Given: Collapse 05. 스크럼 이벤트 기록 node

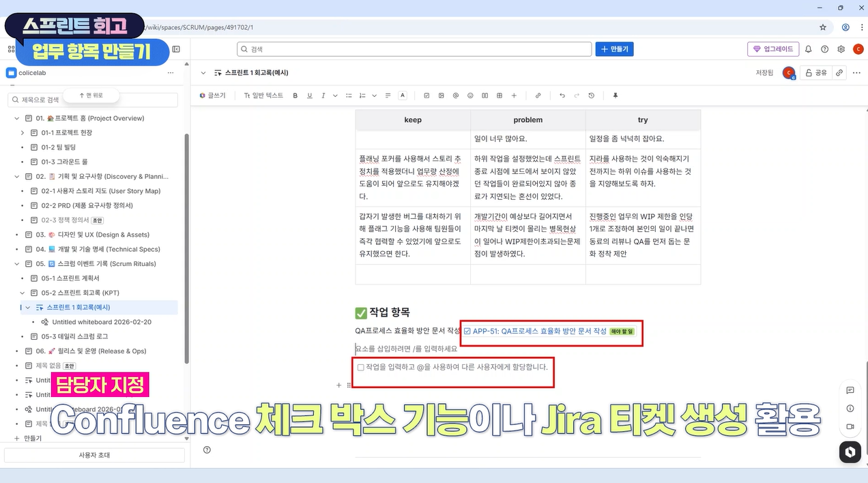Looking at the screenshot, I should 18,263.
